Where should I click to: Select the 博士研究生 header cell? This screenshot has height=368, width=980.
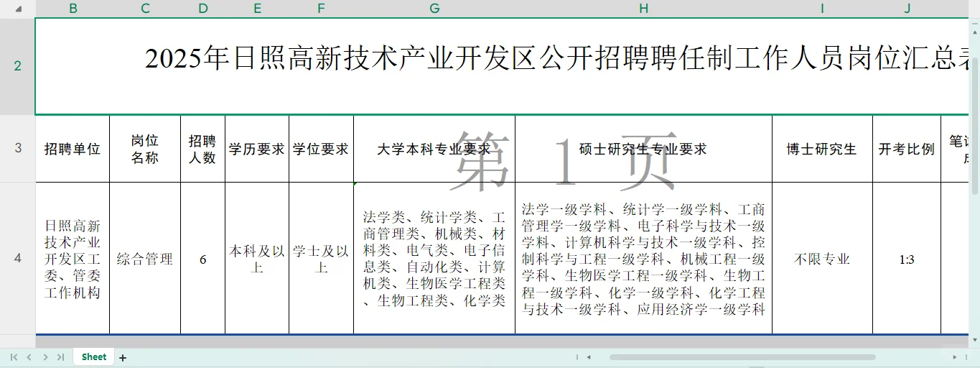(x=822, y=149)
